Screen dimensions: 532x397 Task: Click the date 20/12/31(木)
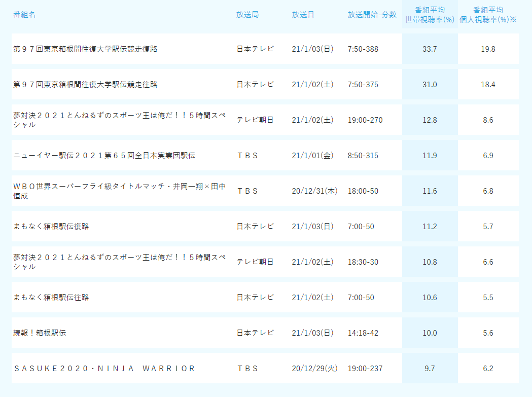coord(314,191)
